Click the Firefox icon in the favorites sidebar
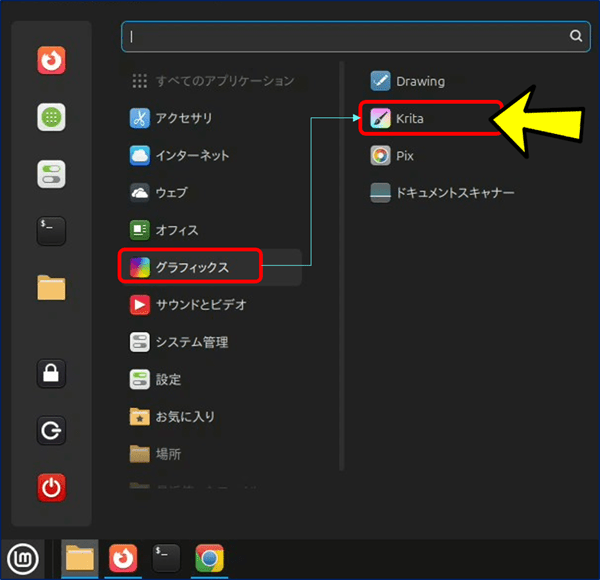 click(51, 62)
